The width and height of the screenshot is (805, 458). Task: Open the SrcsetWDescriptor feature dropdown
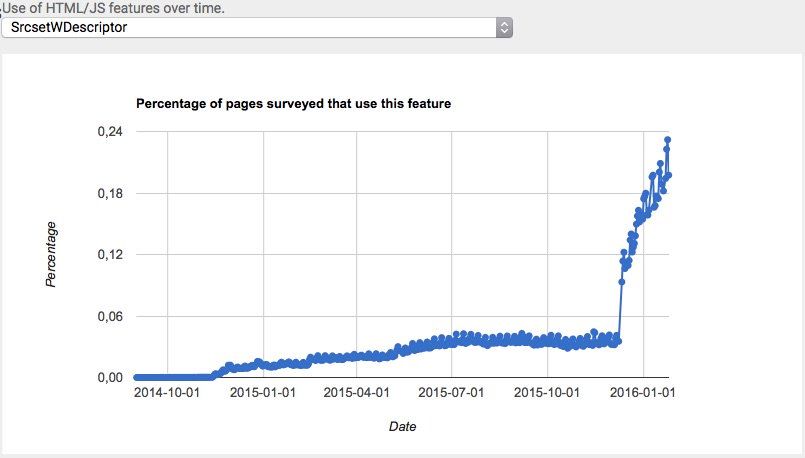257,28
